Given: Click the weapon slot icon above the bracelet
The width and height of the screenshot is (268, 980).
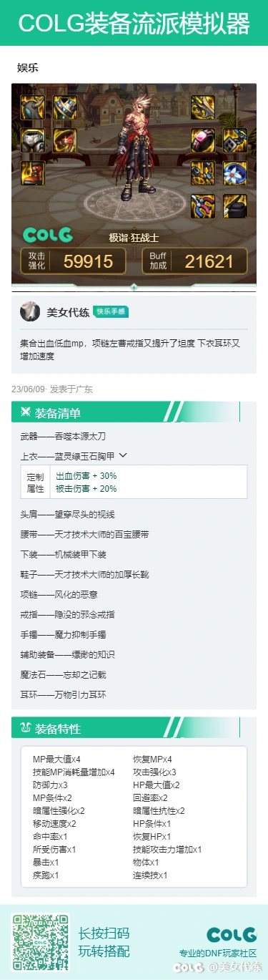Looking at the screenshot, I should pyautogui.click(x=203, y=107).
